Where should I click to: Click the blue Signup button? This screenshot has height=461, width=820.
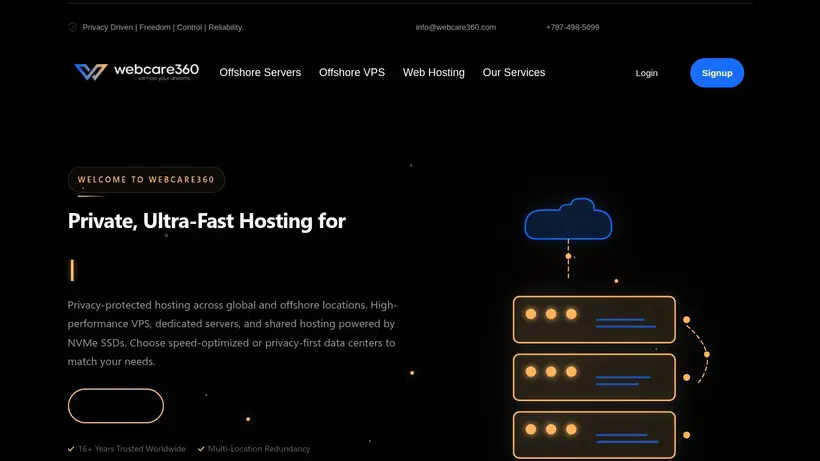pyautogui.click(x=717, y=73)
